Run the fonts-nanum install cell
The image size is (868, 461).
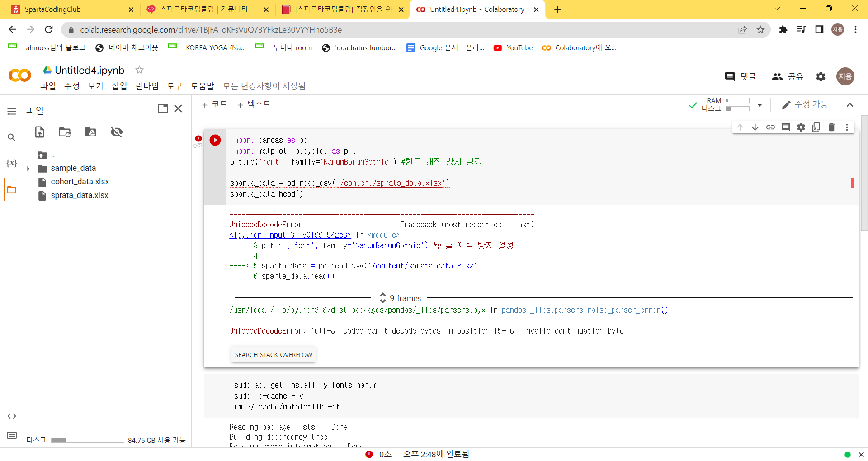click(x=215, y=385)
